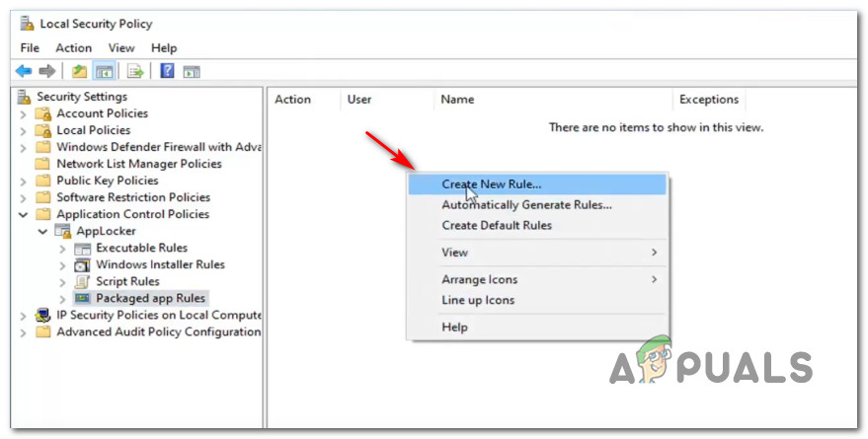Expand Software Restriction Policies node
Image resolution: width=868 pixels, height=439 pixels.
[x=23, y=198]
